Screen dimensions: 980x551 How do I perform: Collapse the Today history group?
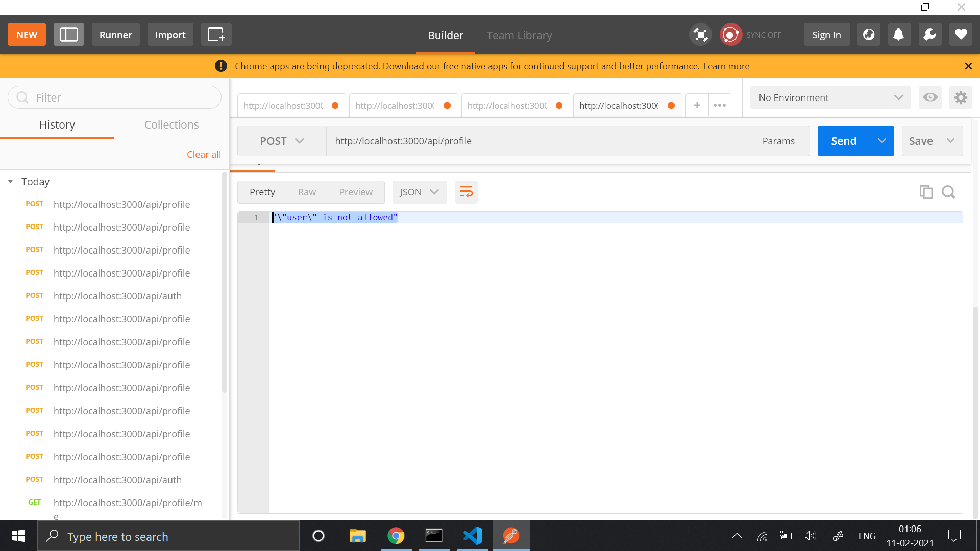(x=10, y=182)
